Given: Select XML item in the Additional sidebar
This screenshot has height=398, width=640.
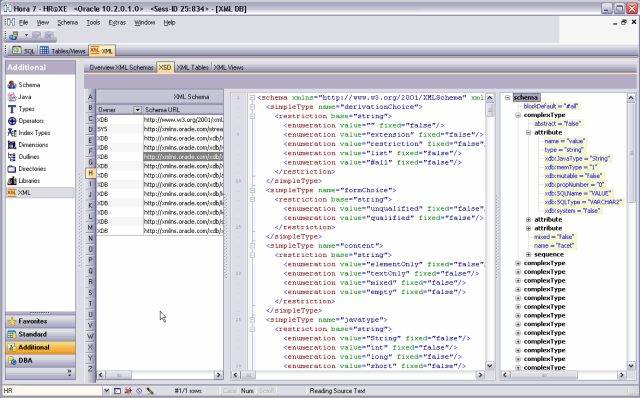Looking at the screenshot, I should [40, 192].
